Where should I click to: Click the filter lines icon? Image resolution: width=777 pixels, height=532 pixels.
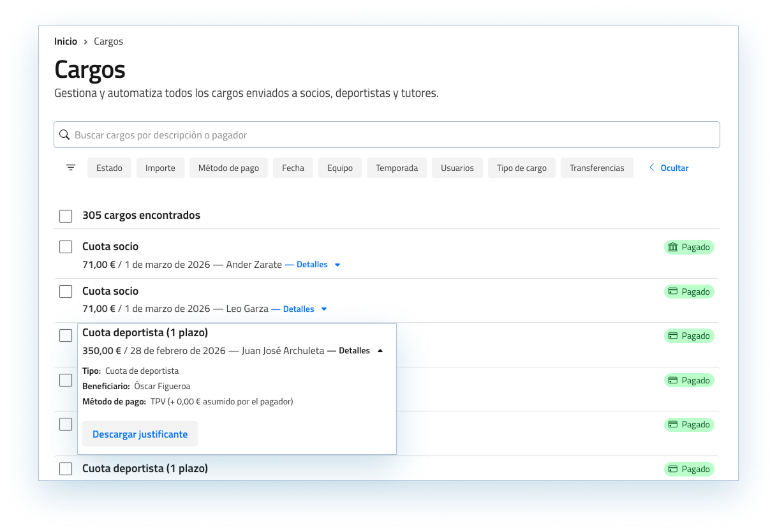click(71, 168)
